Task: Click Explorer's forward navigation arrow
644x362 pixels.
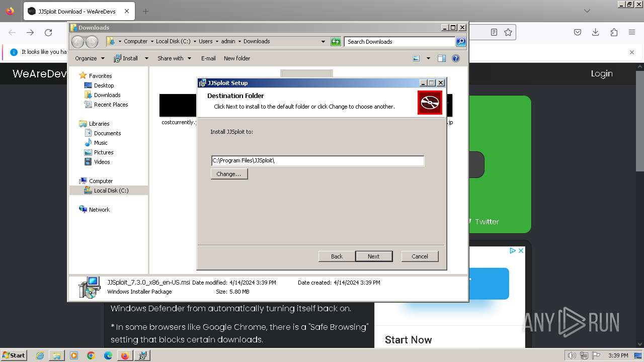Action: (92, 42)
